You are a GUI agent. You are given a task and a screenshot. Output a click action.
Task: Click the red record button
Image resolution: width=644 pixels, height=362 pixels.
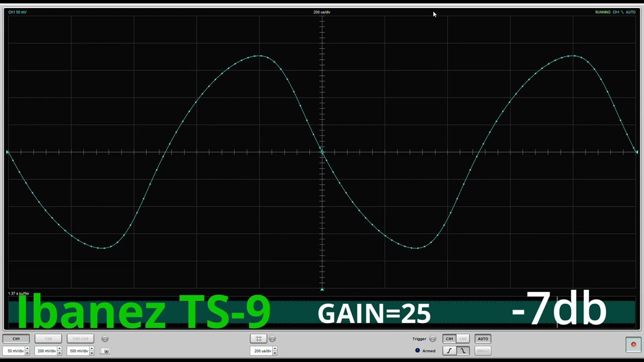pos(633,345)
